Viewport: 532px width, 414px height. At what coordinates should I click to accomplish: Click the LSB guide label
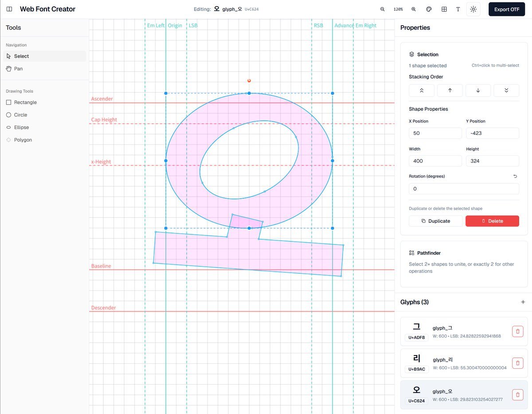193,26
